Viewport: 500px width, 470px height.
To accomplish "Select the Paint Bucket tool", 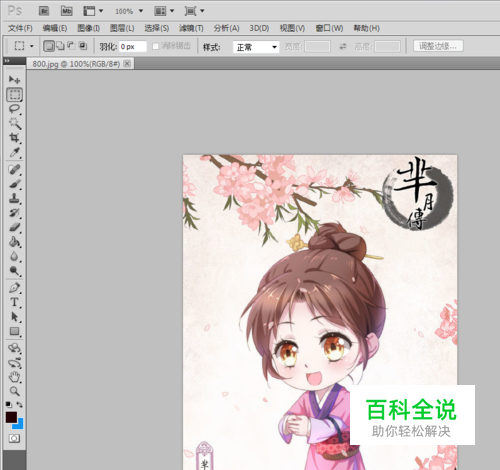I will (x=14, y=242).
